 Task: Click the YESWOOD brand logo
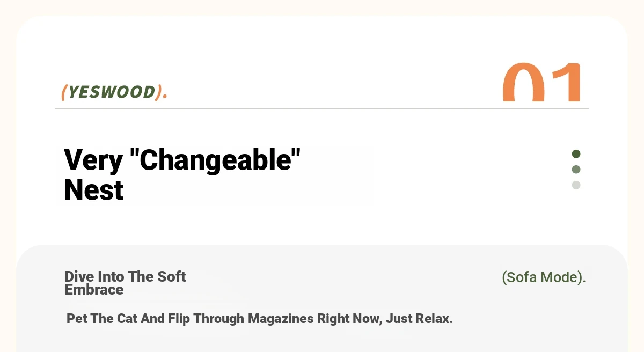[x=114, y=92]
